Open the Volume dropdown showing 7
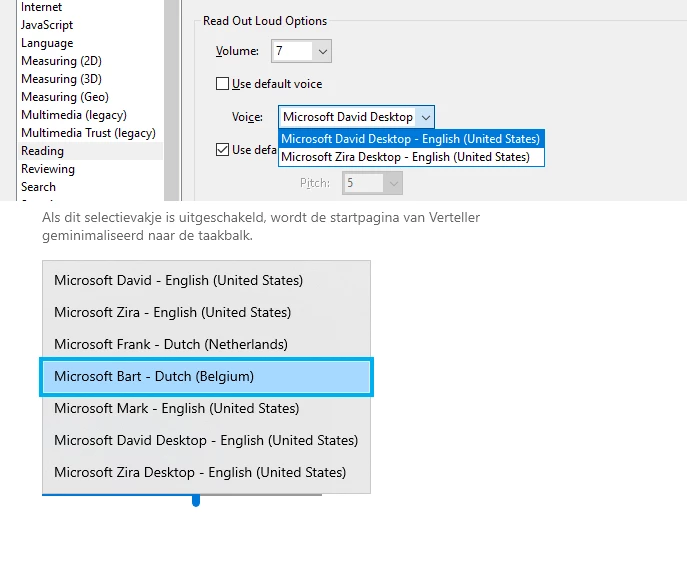The width and height of the screenshot is (687, 563). (x=301, y=51)
